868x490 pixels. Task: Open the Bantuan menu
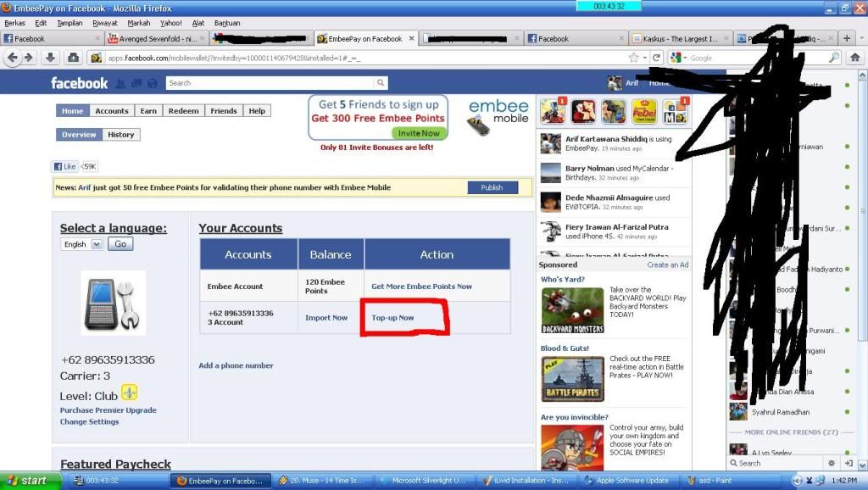pyautogui.click(x=227, y=23)
